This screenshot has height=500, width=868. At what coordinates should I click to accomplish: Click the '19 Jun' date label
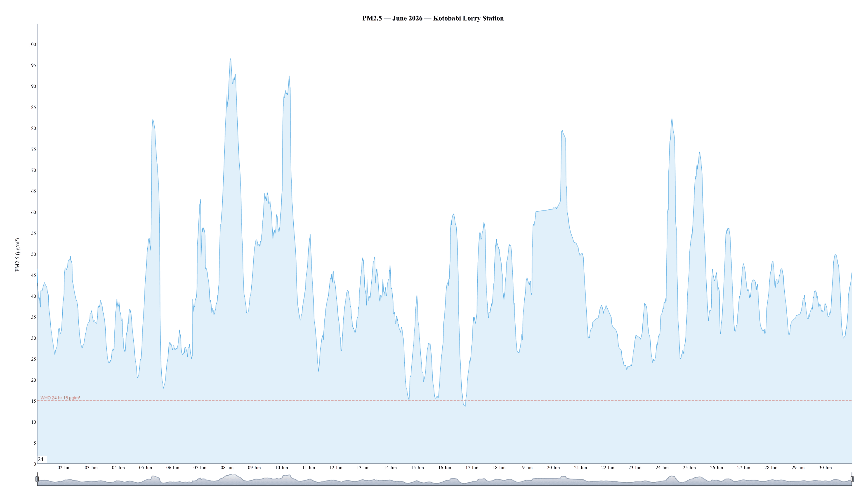click(526, 468)
